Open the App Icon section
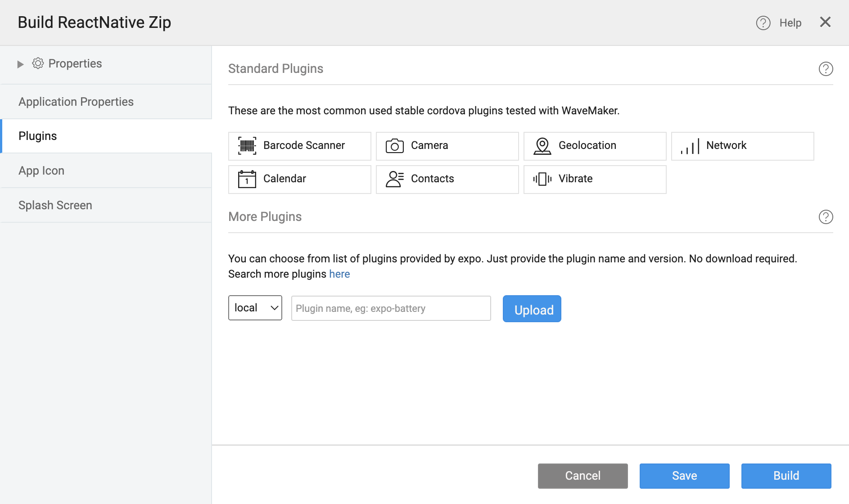Image resolution: width=849 pixels, height=504 pixels. (x=41, y=171)
